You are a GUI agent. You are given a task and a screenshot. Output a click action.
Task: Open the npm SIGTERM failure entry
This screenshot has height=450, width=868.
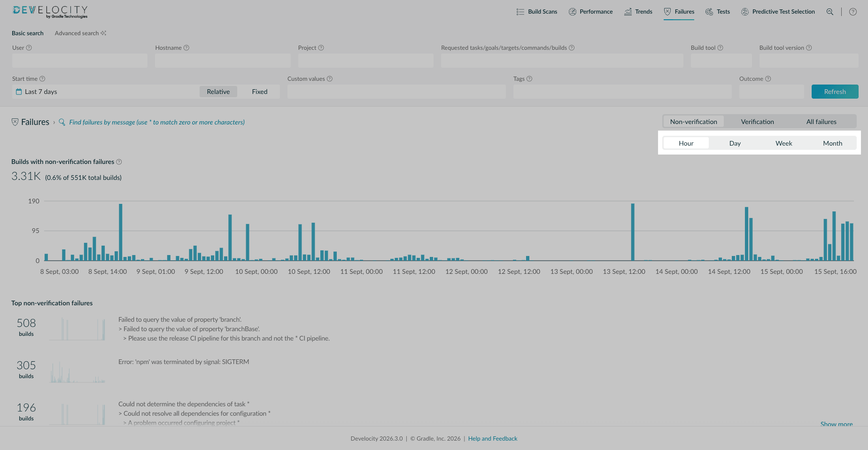pyautogui.click(x=184, y=362)
